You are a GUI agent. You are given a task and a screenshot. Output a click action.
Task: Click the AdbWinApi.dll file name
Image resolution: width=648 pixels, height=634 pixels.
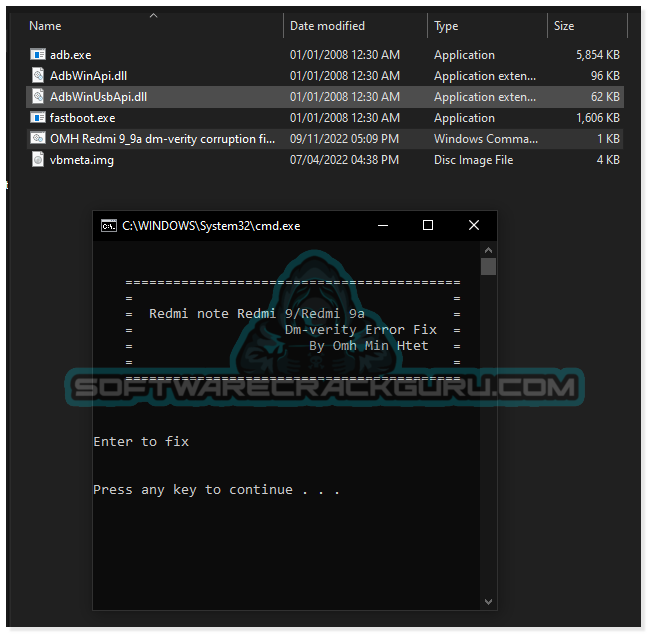(88, 76)
